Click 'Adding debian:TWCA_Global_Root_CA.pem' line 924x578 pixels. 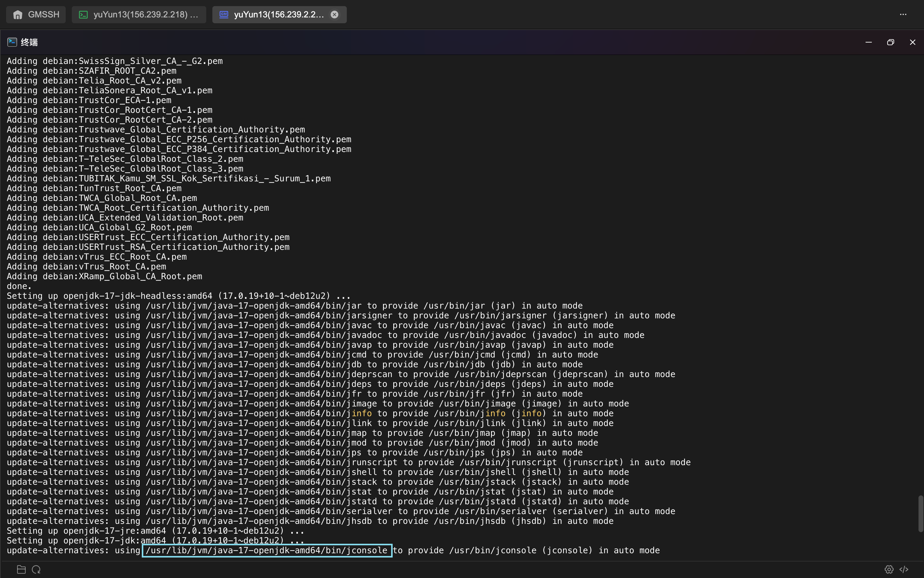102,198
